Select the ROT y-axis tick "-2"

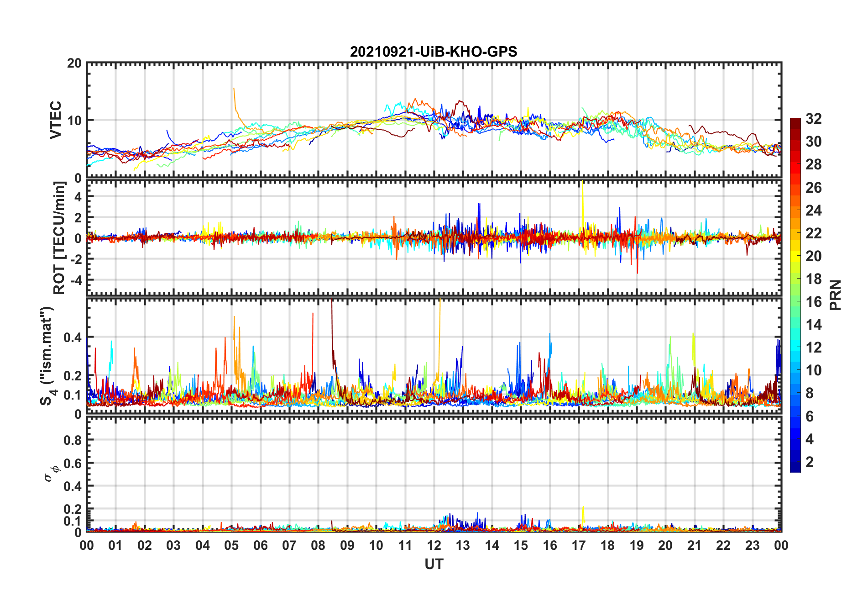point(76,259)
